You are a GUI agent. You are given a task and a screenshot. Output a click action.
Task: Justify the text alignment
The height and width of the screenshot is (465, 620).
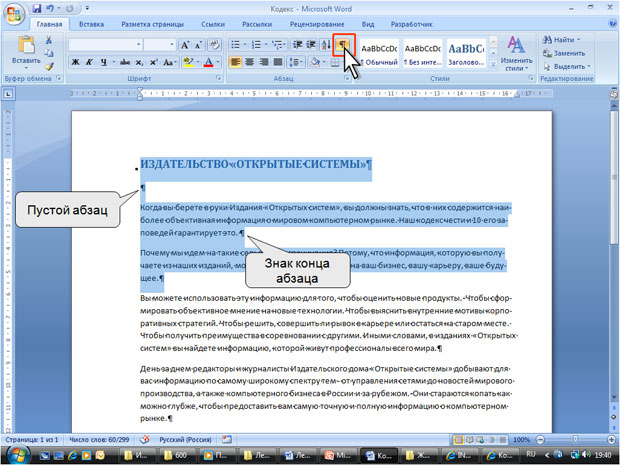tap(278, 62)
